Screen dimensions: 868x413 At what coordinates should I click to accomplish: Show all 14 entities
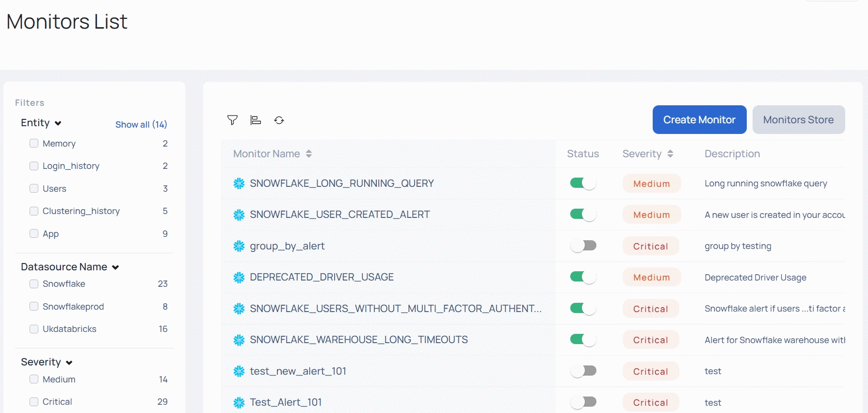coord(141,124)
